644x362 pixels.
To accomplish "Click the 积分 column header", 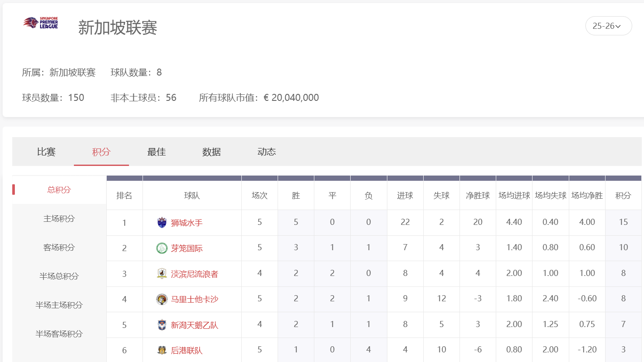I will coord(623,195).
